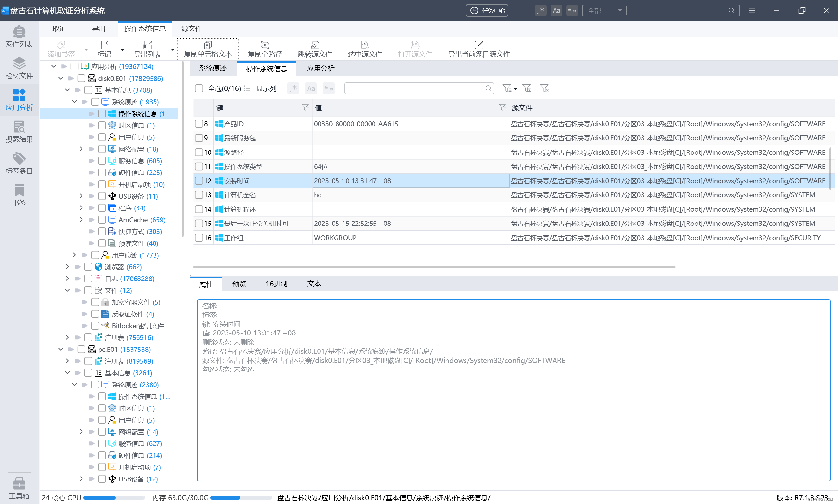This screenshot has width=838, height=504.
Task: Check the pc.E01 tree checkbox
Action: click(81, 349)
